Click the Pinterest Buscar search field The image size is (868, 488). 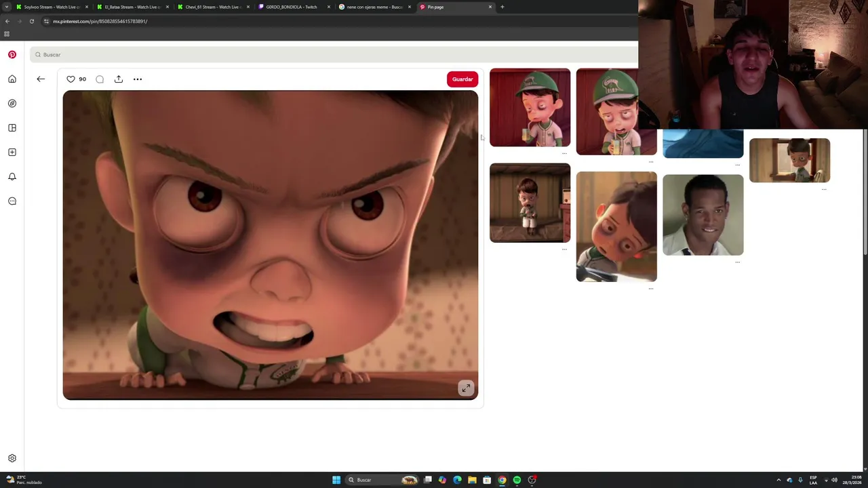pyautogui.click(x=334, y=54)
